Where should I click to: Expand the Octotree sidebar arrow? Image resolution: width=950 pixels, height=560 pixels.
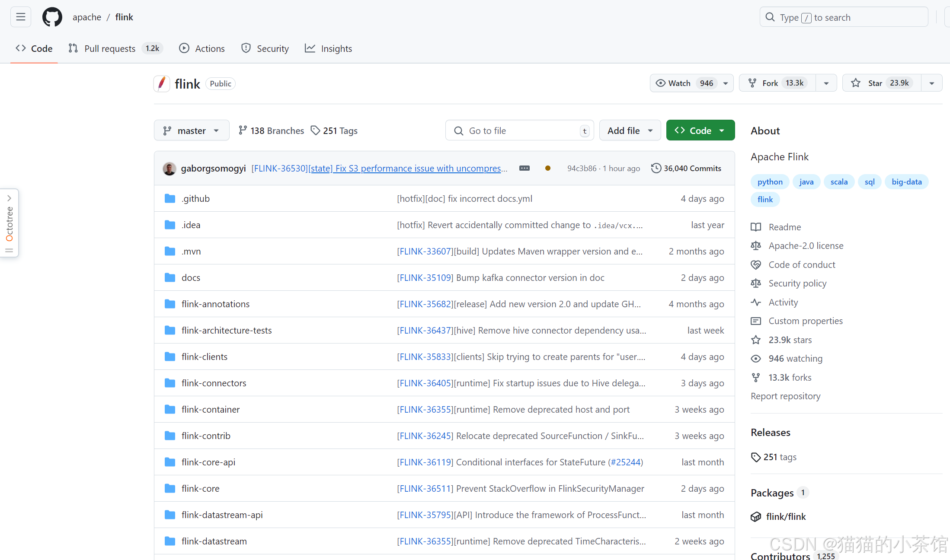pos(9,198)
